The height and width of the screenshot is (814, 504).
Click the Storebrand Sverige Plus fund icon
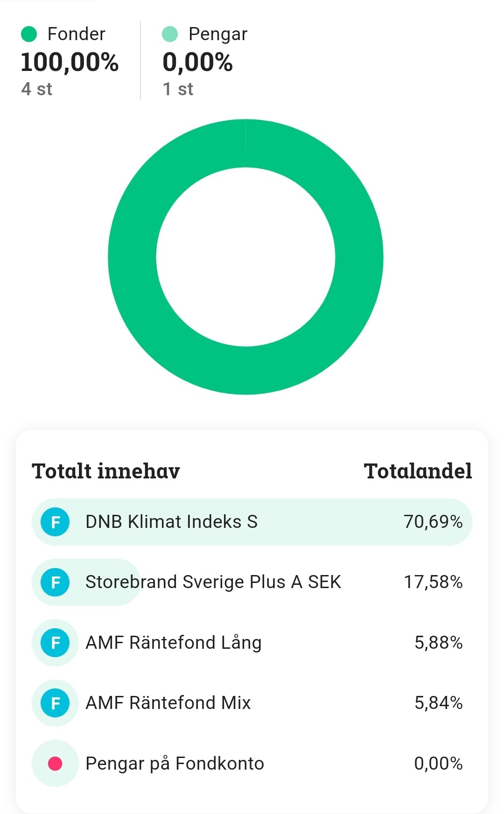[x=55, y=582]
